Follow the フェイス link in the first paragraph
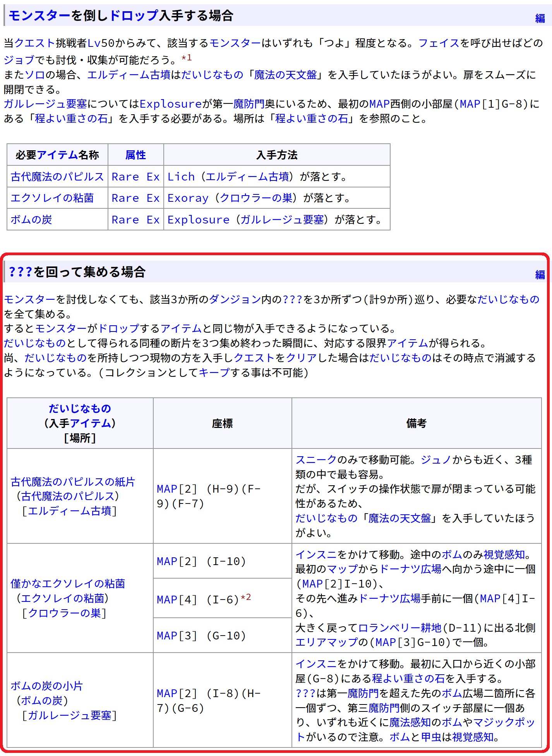The width and height of the screenshot is (552, 756). pos(439,43)
